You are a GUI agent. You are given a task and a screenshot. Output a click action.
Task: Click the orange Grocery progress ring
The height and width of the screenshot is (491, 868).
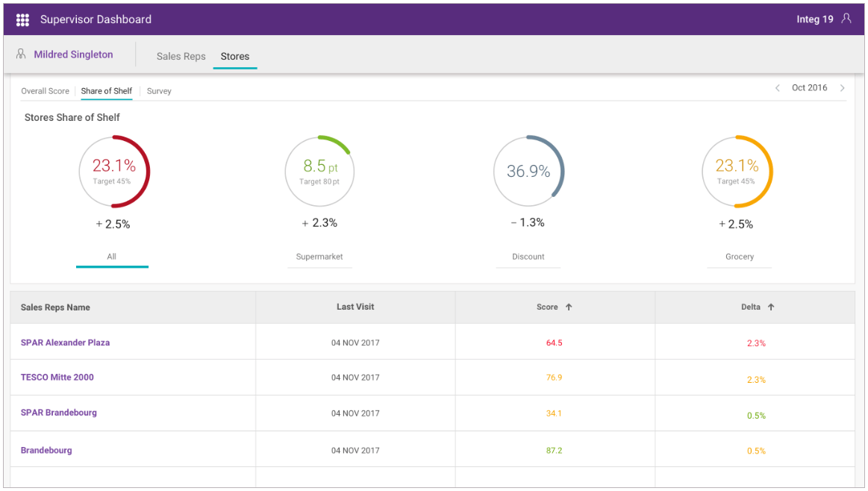tap(737, 171)
